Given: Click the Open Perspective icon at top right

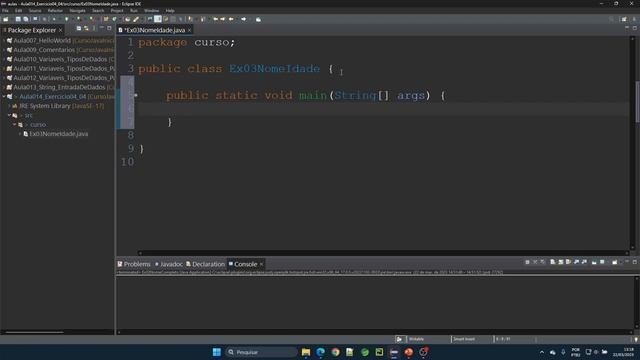Looking at the screenshot, I should click(624, 19).
